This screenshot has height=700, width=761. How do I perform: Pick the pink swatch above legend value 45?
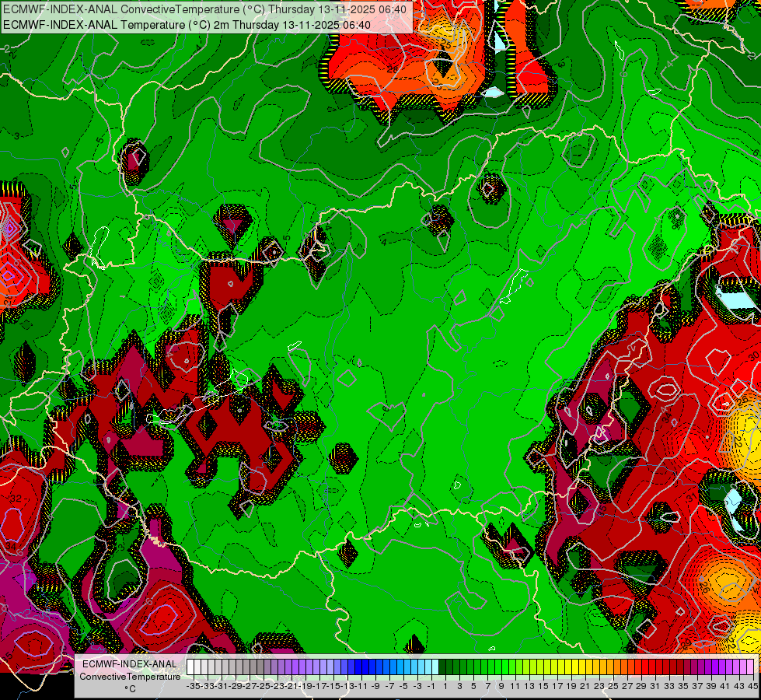point(750,667)
